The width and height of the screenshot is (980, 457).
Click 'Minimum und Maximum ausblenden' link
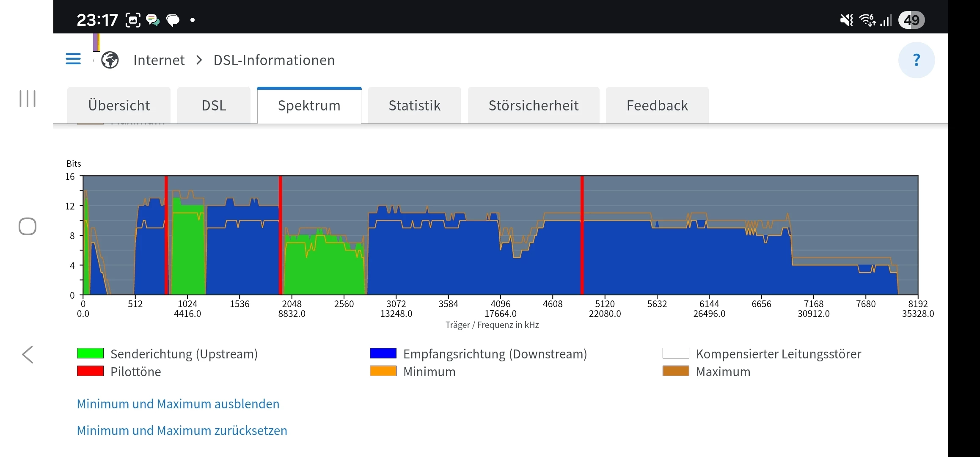pyautogui.click(x=178, y=404)
